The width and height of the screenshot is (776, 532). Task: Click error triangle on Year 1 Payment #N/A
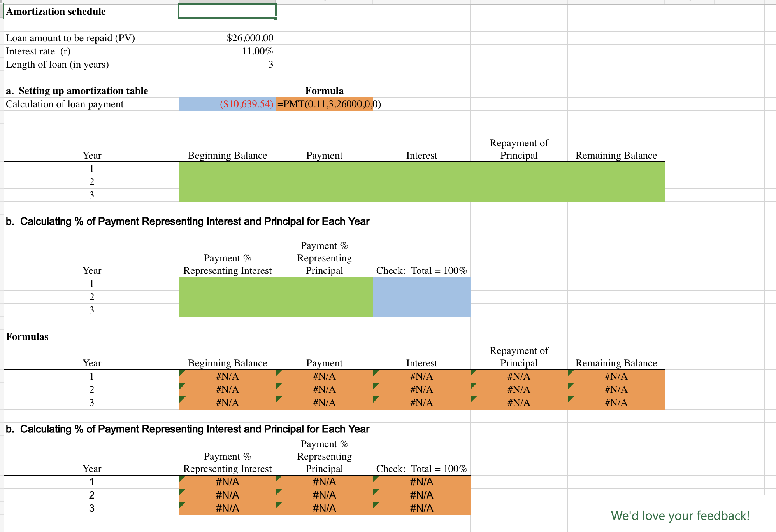[278, 373]
